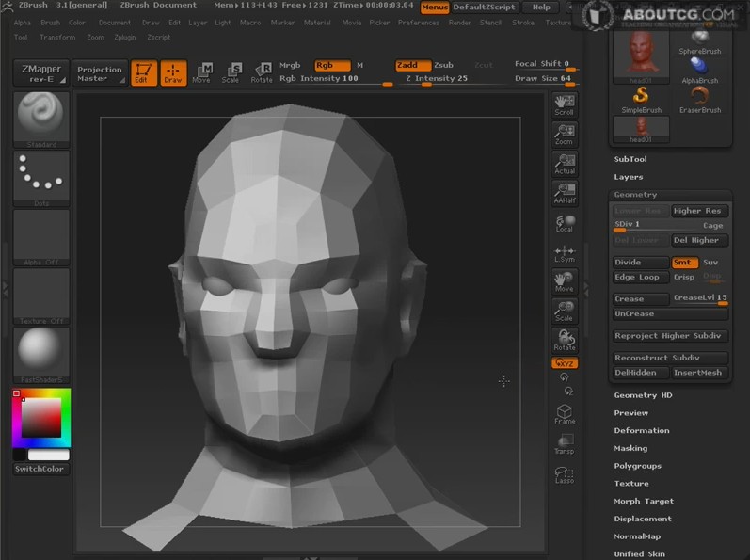Select the Lasso selection icon
The width and height of the screenshot is (750, 560).
565,474
